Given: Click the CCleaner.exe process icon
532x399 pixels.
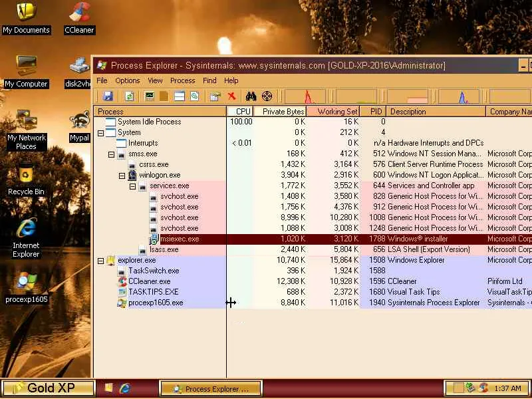Looking at the screenshot, I should pyautogui.click(x=122, y=281).
